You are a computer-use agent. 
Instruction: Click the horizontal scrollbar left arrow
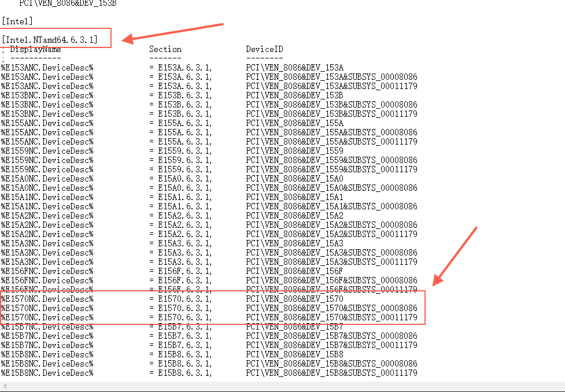[5, 386]
